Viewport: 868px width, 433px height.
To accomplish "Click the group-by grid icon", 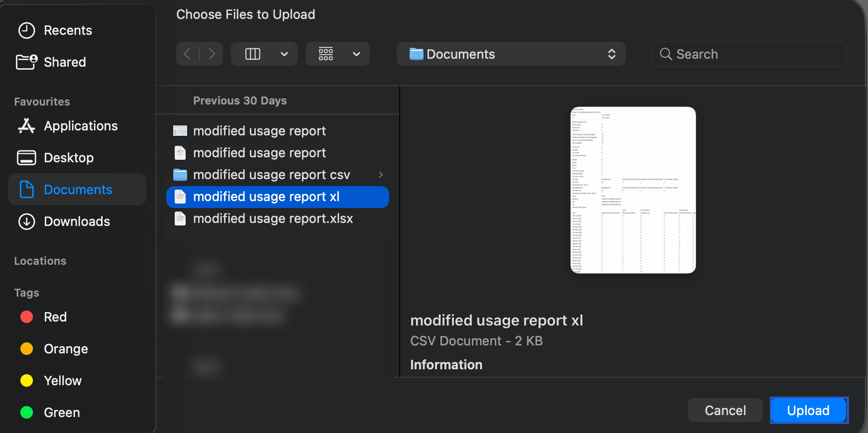I will [x=326, y=54].
